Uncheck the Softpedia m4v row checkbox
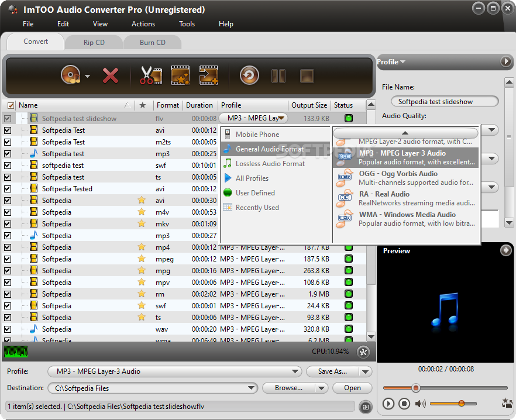516x420 pixels. pos(8,212)
